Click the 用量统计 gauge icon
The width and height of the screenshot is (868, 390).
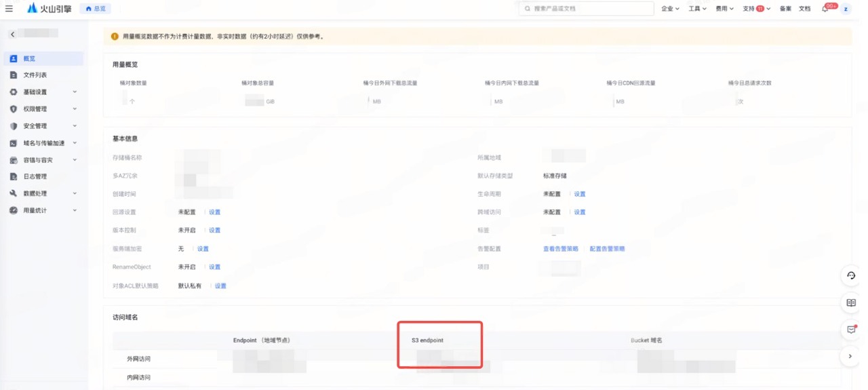[14, 210]
